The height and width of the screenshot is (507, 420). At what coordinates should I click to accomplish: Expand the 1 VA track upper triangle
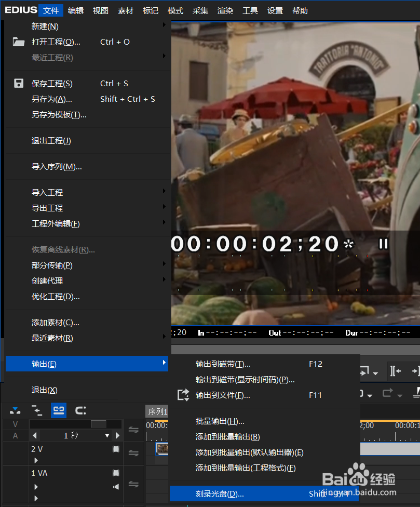coord(36,487)
